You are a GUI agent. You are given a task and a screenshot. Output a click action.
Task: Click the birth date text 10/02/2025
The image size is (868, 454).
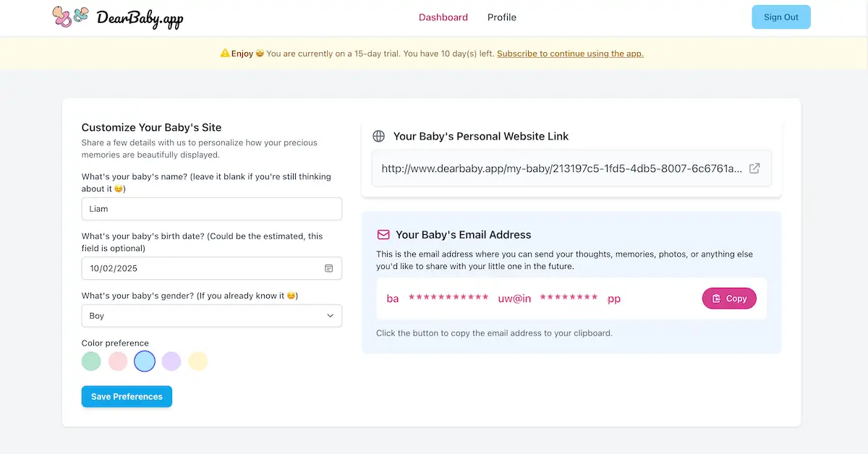(x=114, y=268)
